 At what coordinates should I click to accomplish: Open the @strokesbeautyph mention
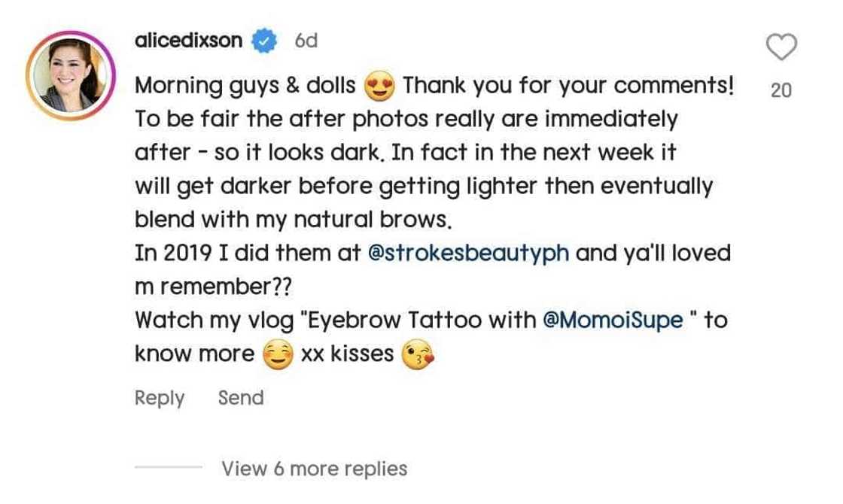point(468,253)
